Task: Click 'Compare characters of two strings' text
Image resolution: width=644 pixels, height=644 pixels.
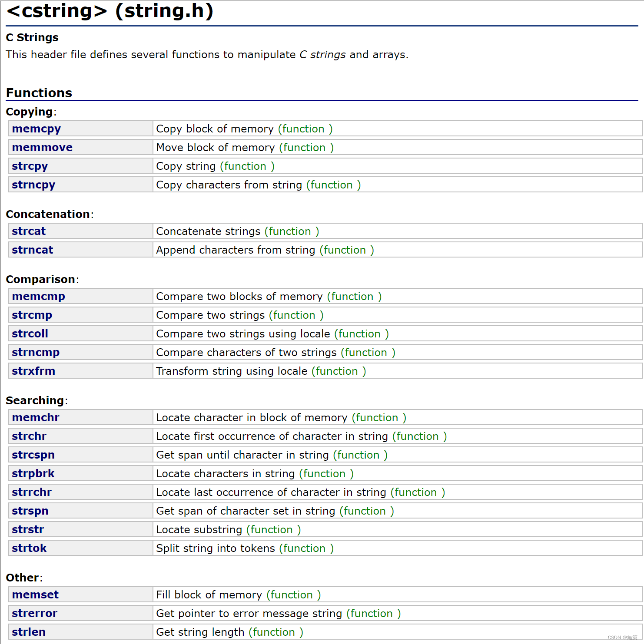Action: 247,353
